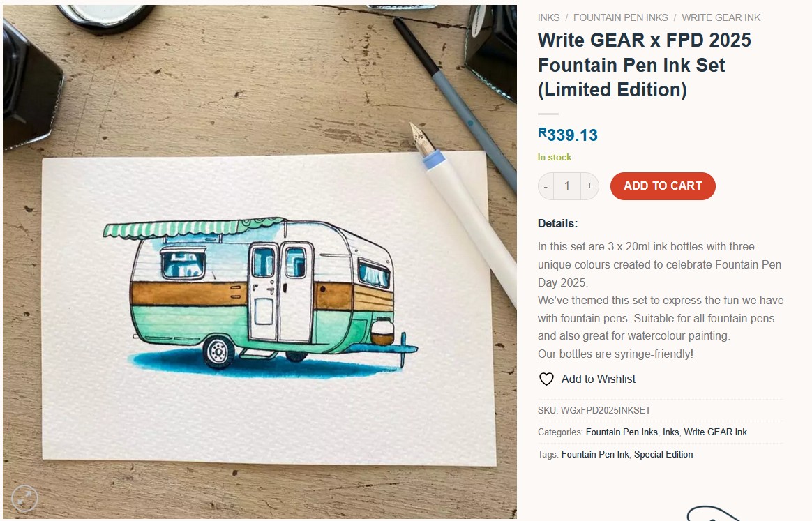The image size is (812, 521).
Task: Click the ADD TO CART button
Action: (662, 186)
